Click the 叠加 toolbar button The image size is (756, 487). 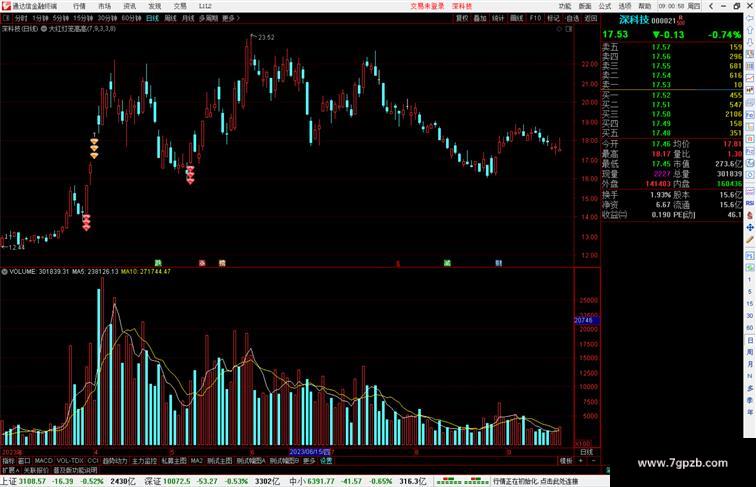(x=480, y=18)
